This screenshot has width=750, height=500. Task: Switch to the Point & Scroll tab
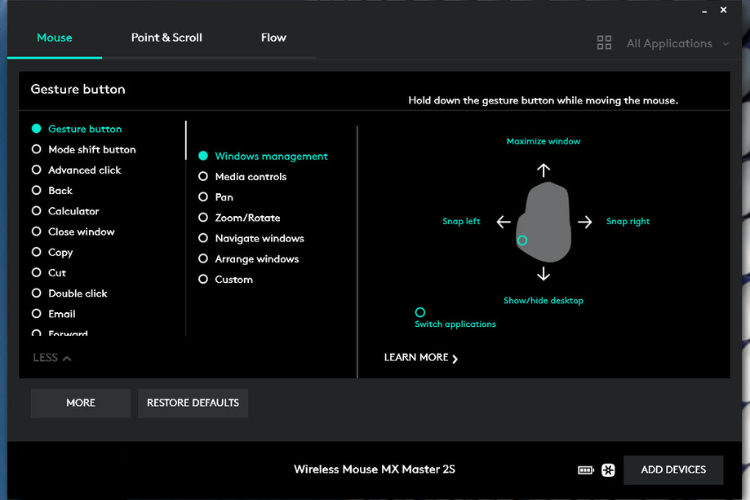point(166,38)
